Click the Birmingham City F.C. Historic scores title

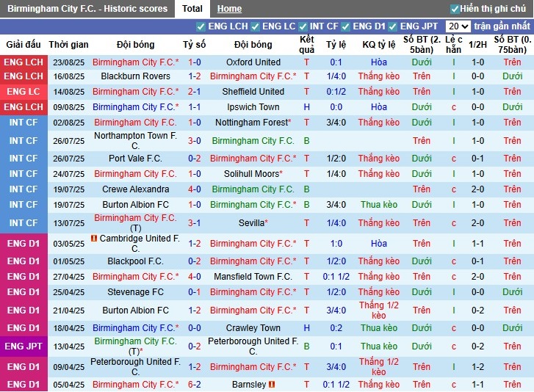tap(87, 9)
